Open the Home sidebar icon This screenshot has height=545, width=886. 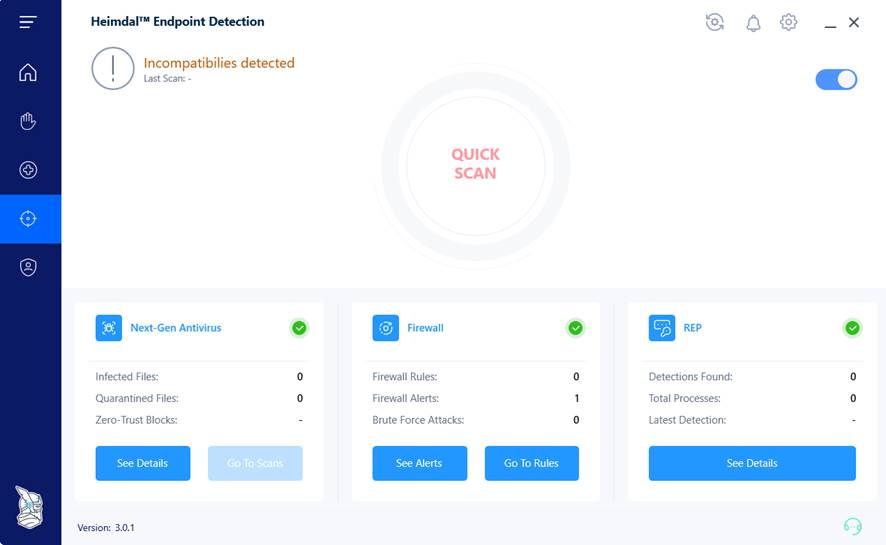(28, 72)
